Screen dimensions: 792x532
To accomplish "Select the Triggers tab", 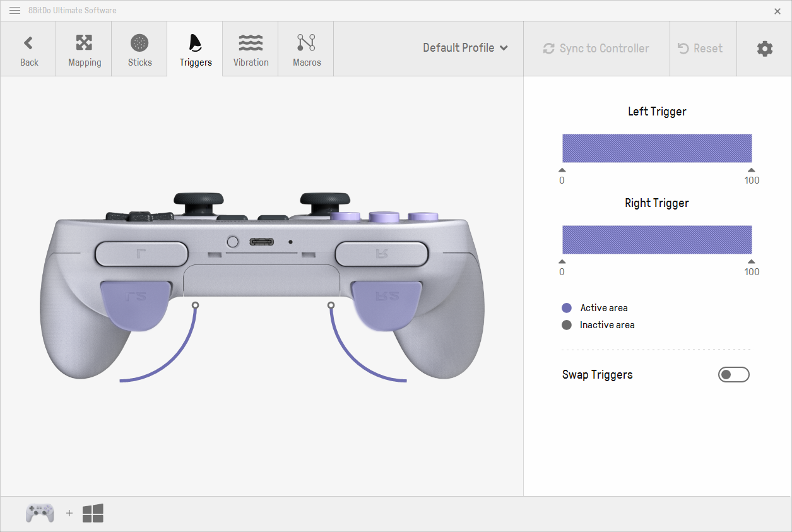I will pos(195,49).
